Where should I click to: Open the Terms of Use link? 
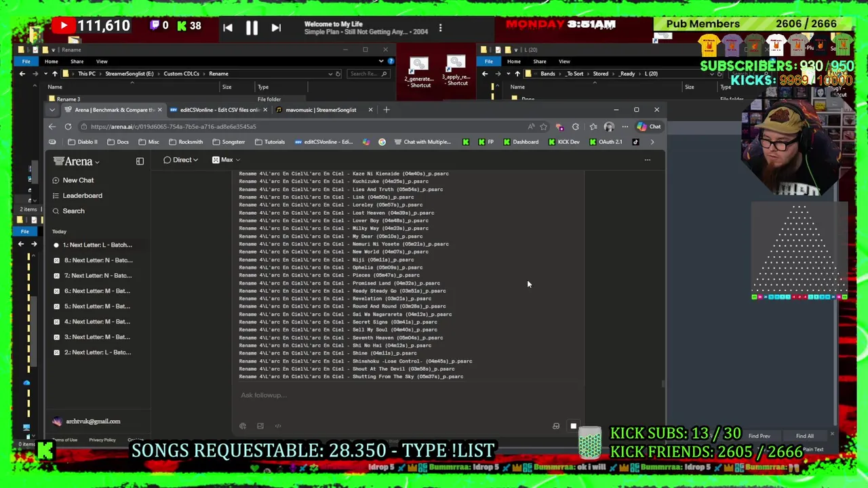pos(65,440)
